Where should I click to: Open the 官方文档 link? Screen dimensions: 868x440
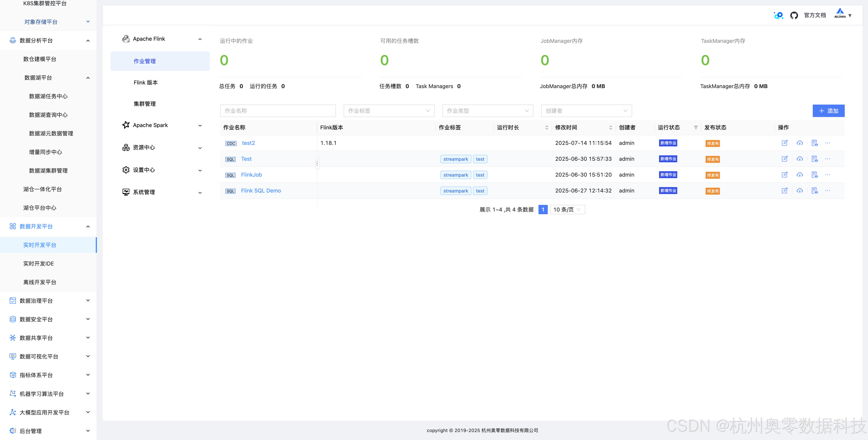coord(815,15)
